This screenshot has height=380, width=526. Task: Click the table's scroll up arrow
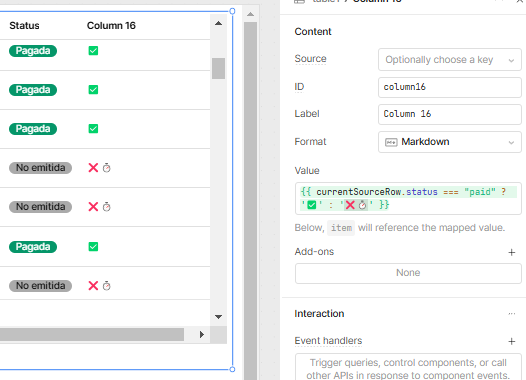pyautogui.click(x=218, y=23)
